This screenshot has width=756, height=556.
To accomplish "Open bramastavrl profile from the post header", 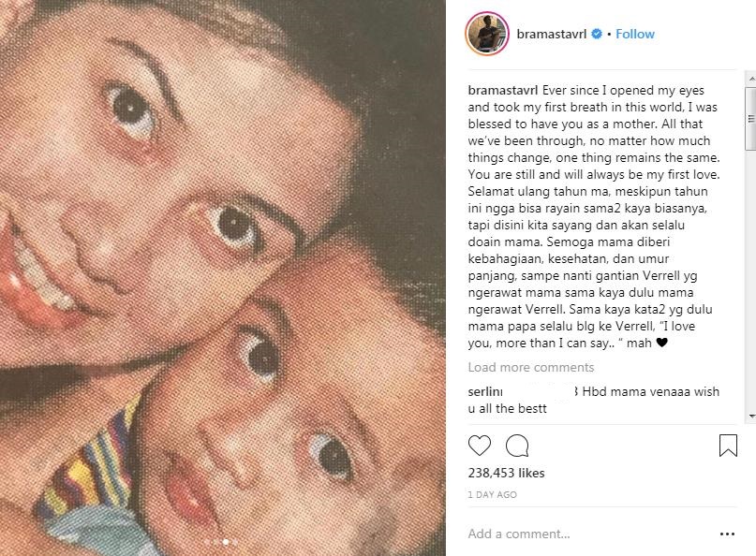I will 552,34.
